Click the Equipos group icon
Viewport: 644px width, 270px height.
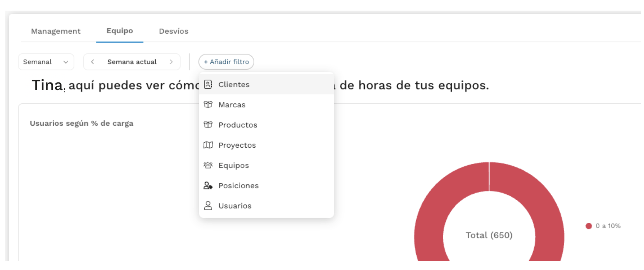coord(208,165)
